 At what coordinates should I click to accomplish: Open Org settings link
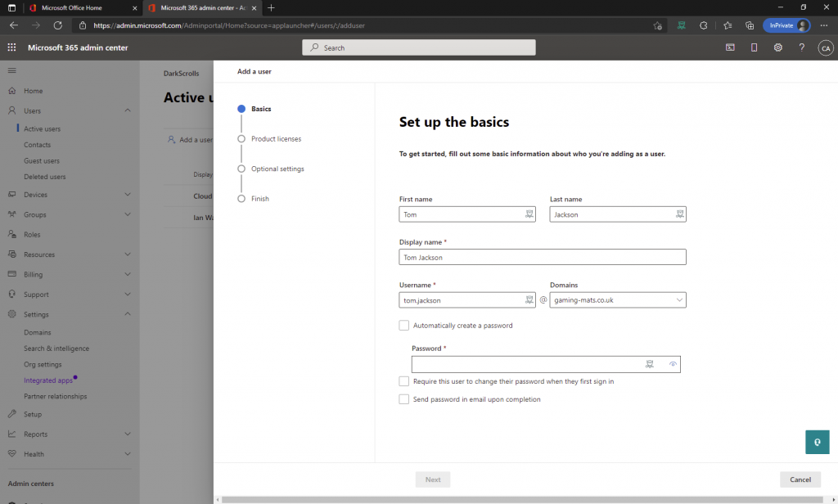[43, 365]
